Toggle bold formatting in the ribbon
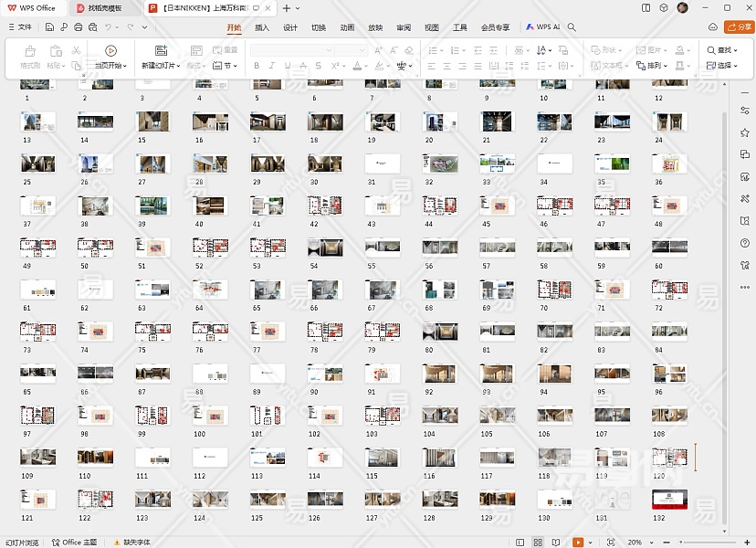This screenshot has height=548, width=756. [257, 66]
